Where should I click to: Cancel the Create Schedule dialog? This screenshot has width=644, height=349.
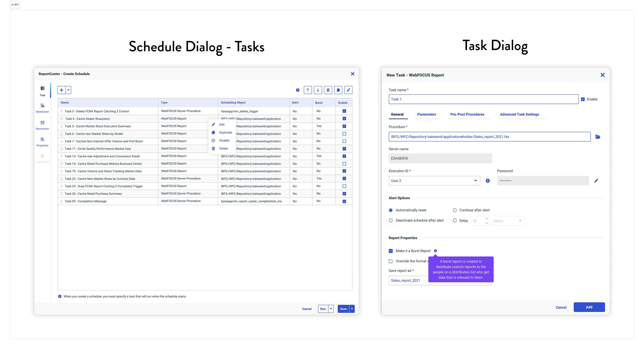[307, 309]
